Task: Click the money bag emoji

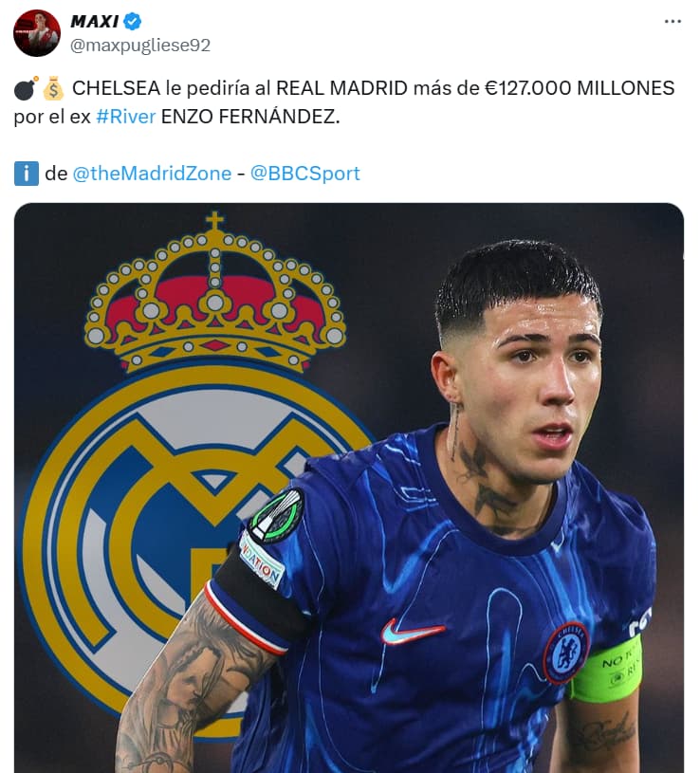Action: [x=53, y=89]
